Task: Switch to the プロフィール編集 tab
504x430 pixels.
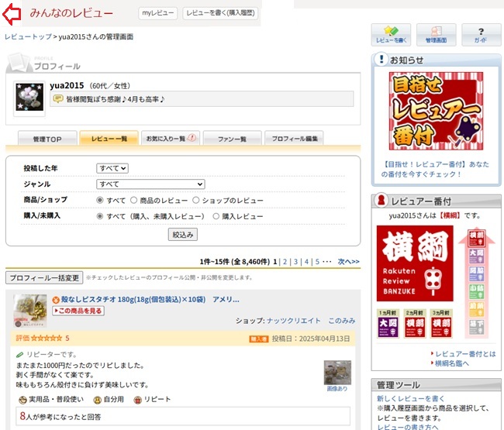Action: pyautogui.click(x=293, y=139)
